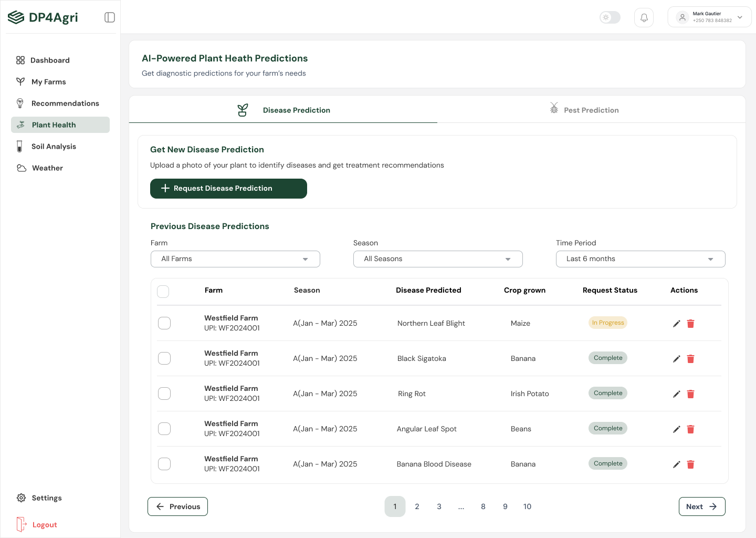The height and width of the screenshot is (538, 756).
Task: Expand the Mark Gautier account menu
Action: [x=709, y=17]
